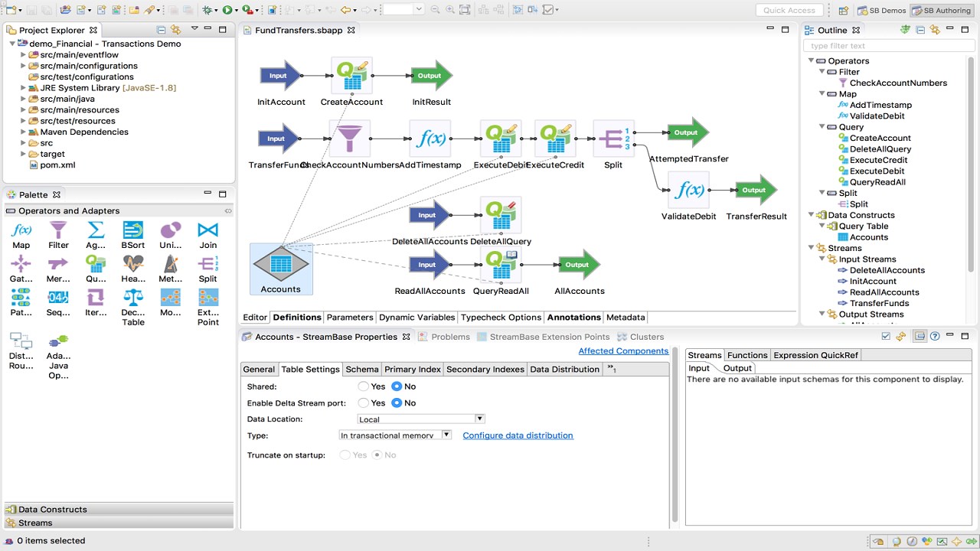Choose the Distributed Router in Palette

(x=21, y=351)
